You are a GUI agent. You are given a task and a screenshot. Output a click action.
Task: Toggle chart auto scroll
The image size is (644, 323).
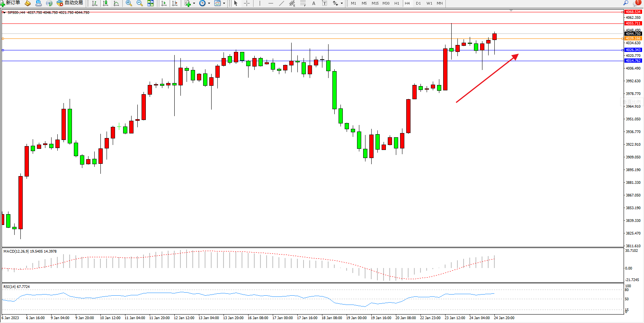click(x=164, y=3)
